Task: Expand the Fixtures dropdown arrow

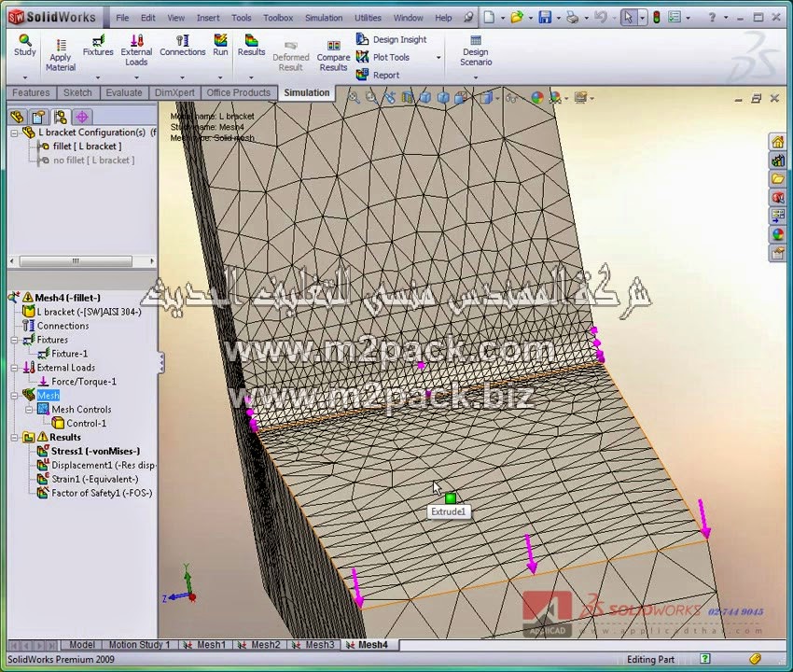Action: coord(98,77)
